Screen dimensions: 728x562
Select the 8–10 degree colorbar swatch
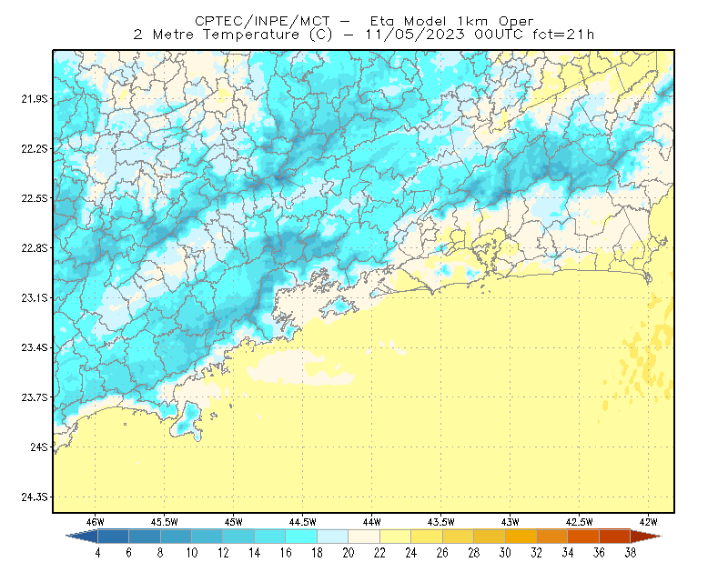coord(176,537)
